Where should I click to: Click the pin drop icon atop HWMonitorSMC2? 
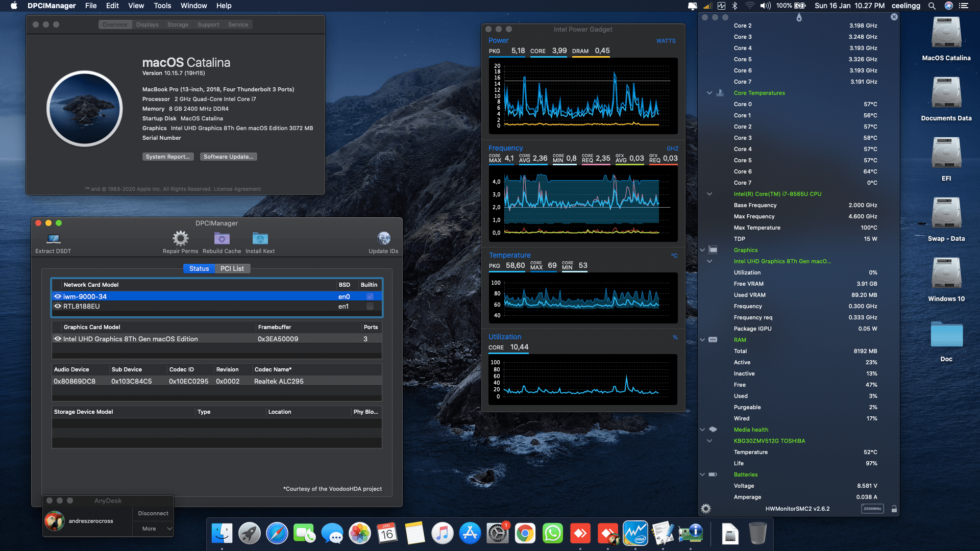coord(799,17)
